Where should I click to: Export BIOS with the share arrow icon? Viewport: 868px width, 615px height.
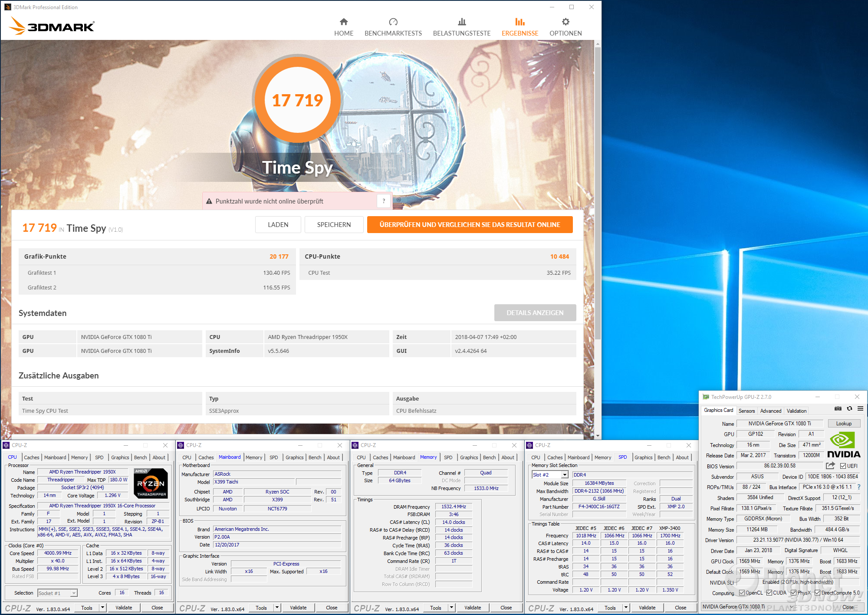pyautogui.click(x=830, y=466)
